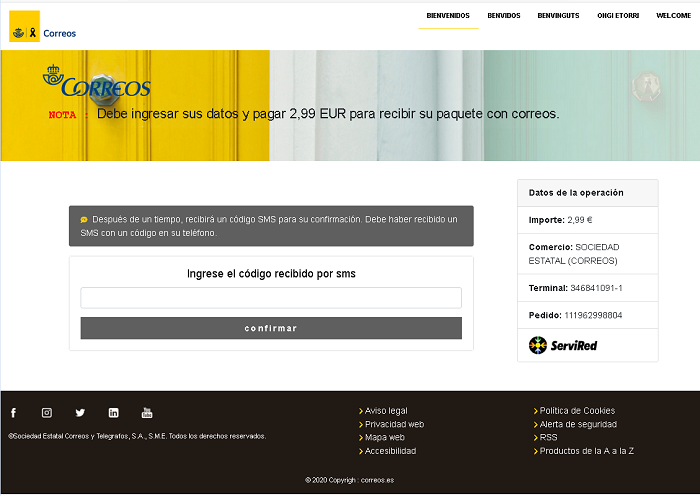The height and width of the screenshot is (496, 700).
Task: Select the BIENVENIDOS language tab
Action: coord(448,16)
